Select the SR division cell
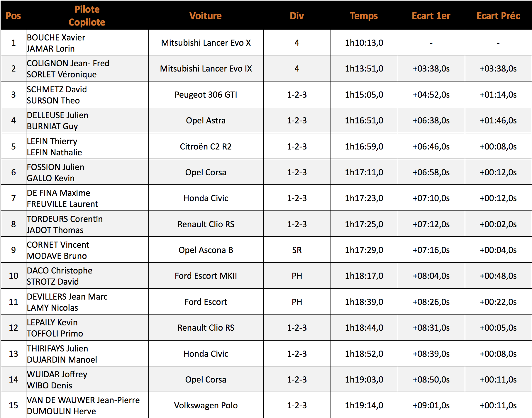Image resolution: width=532 pixels, height=418 pixels. pos(297,250)
